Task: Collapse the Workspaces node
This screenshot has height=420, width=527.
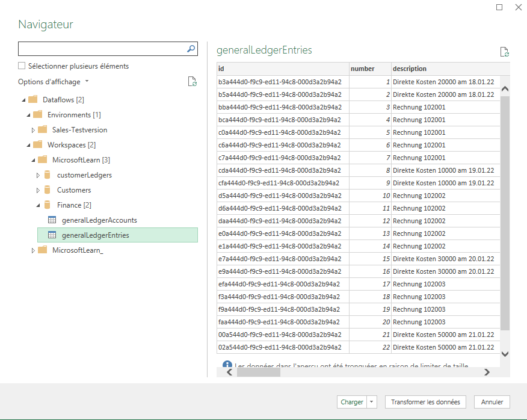Action: click(28, 145)
